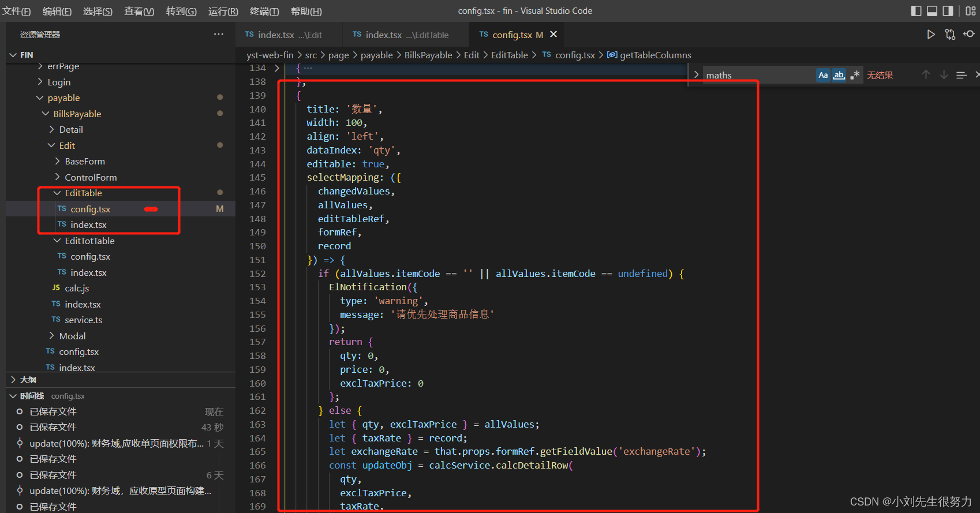The image size is (980, 513).
Task: Open the 运行(R) menu
Action: (x=223, y=11)
